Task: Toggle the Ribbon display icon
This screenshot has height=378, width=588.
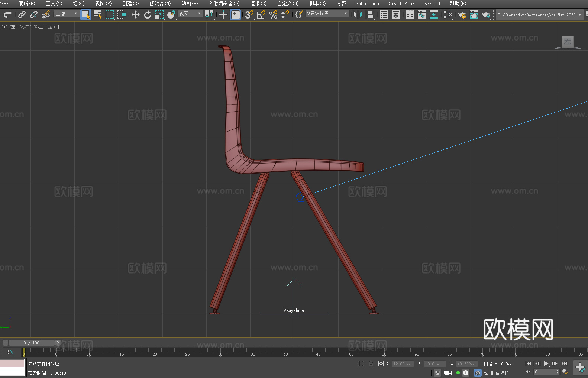Action: [410, 14]
